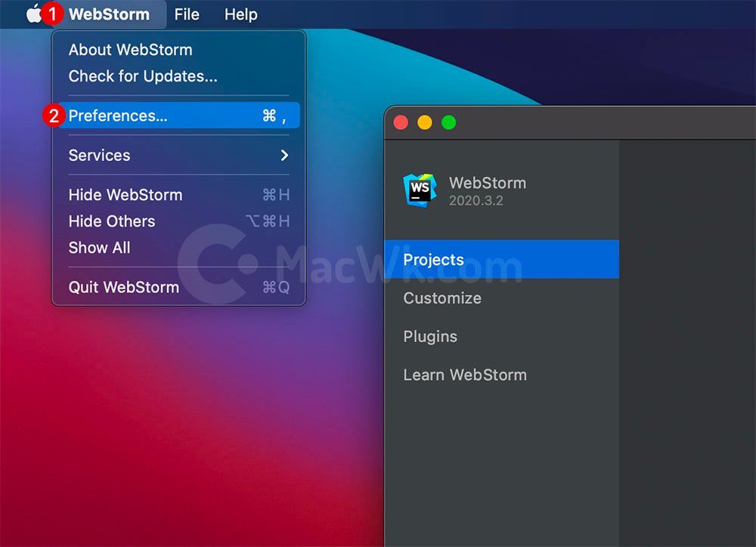Go to the Plugins tab

[502, 336]
